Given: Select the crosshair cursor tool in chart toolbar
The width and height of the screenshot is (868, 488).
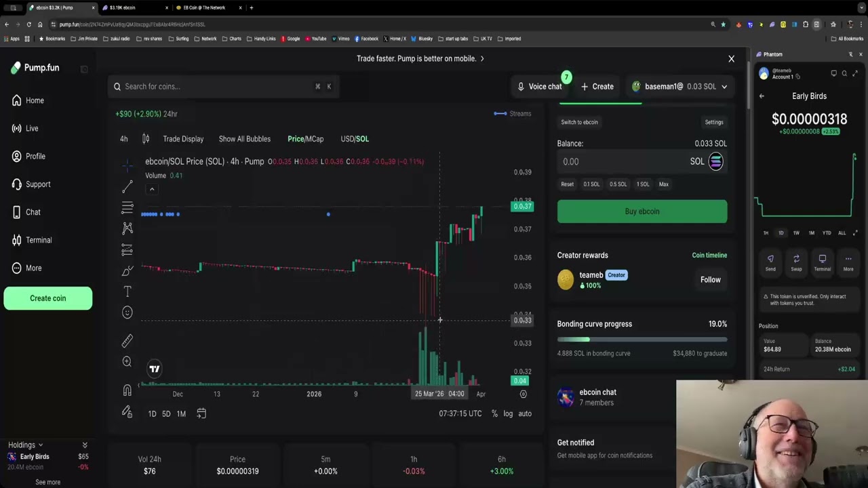Looking at the screenshot, I should tap(127, 165).
